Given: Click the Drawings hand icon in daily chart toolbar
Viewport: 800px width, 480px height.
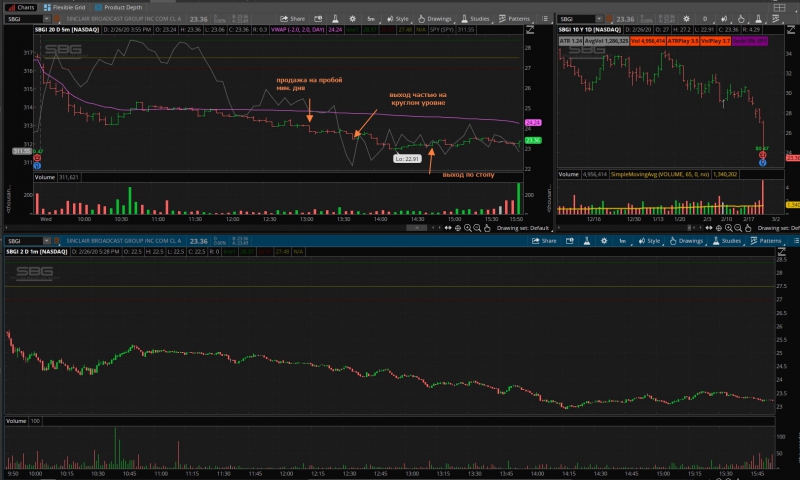Looking at the screenshot, I should [741, 19].
